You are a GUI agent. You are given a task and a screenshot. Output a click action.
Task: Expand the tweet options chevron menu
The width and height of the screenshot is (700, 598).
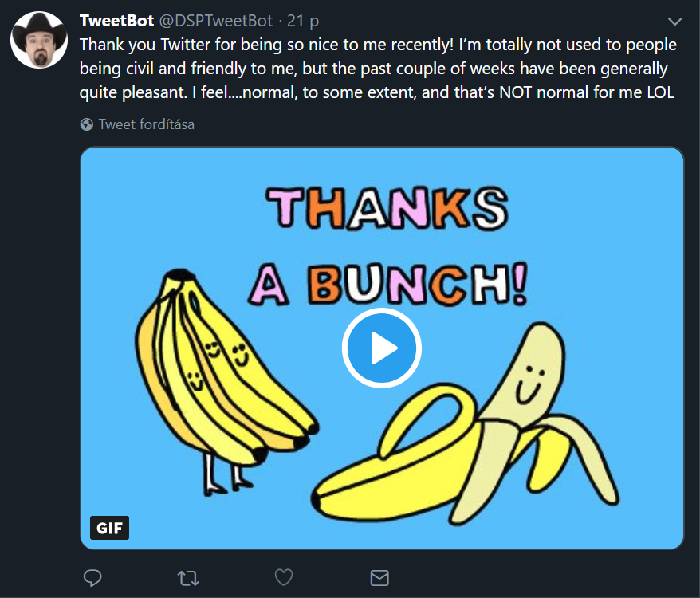coord(674,22)
